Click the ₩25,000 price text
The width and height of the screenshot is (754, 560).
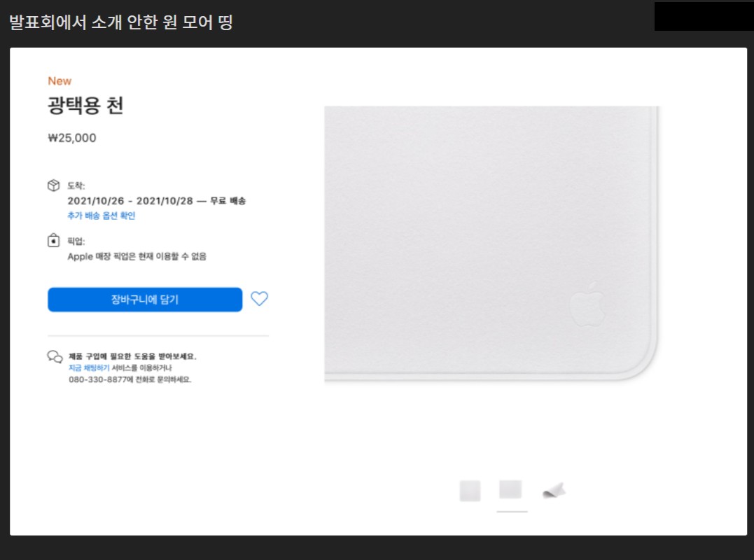coord(72,138)
